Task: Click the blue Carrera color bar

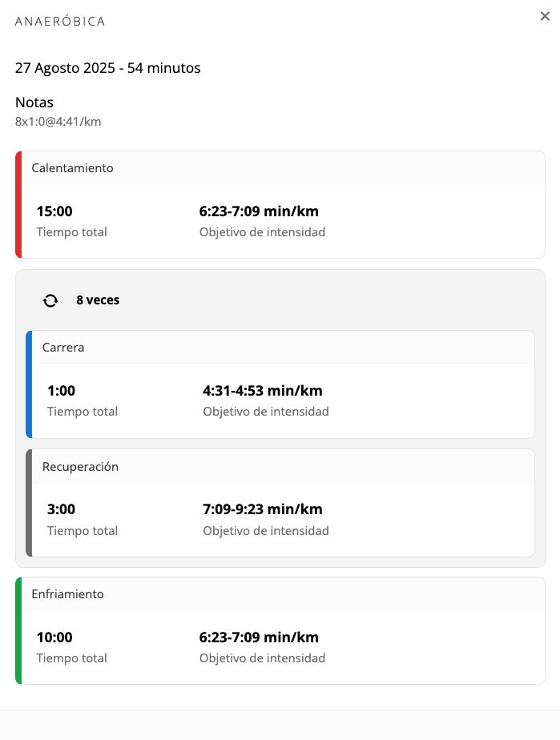Action: pyautogui.click(x=29, y=384)
